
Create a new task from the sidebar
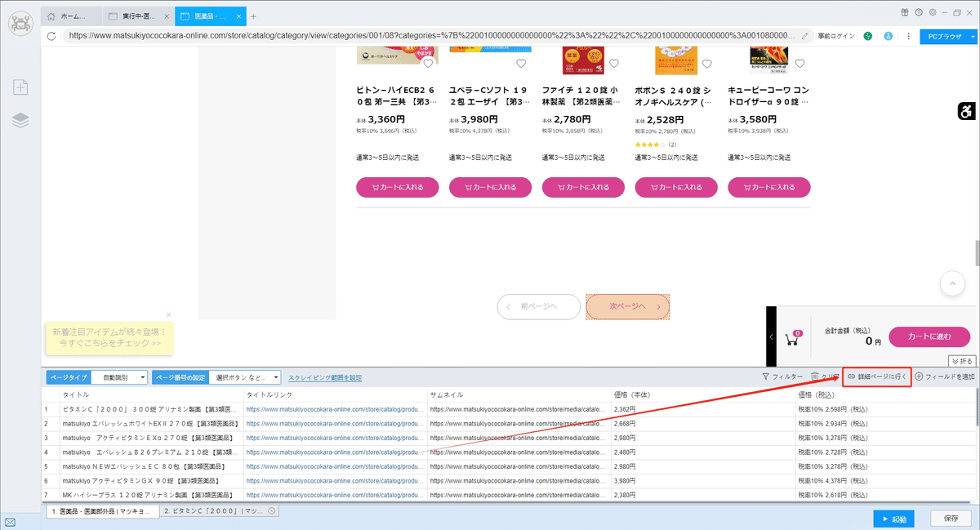coord(20,87)
